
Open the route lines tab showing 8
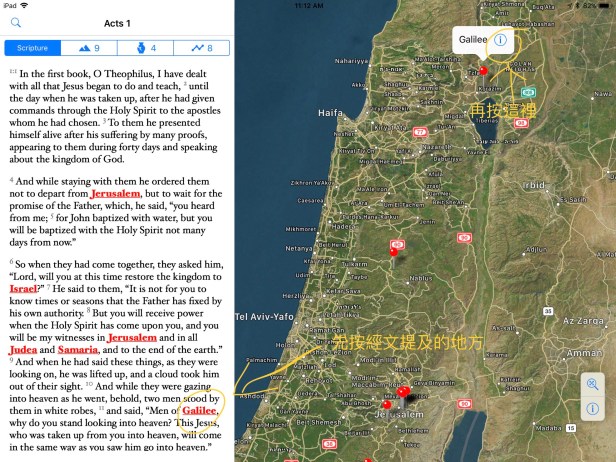(202, 48)
